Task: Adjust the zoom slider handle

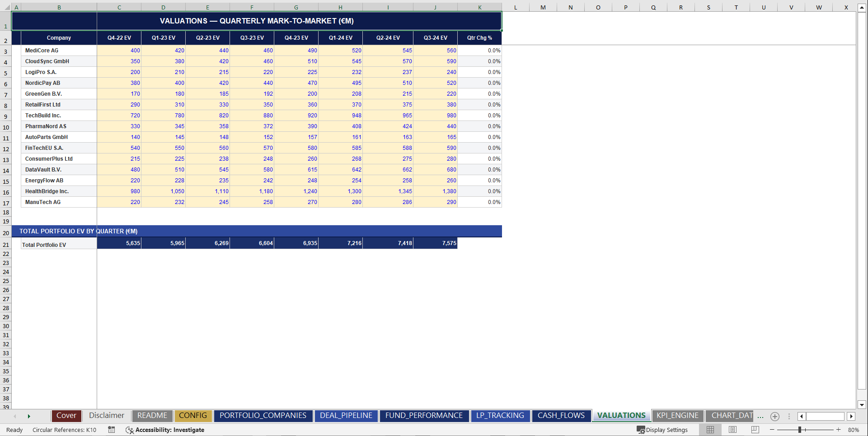Action: point(799,430)
